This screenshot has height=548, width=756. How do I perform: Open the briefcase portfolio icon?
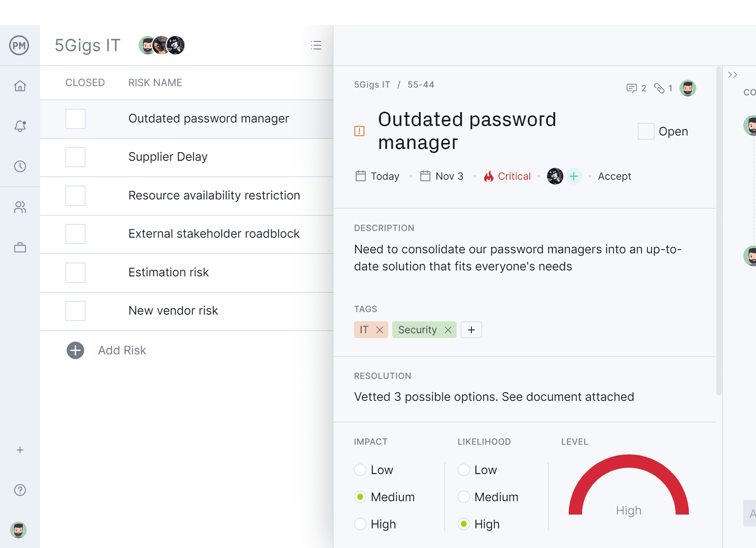(20, 247)
